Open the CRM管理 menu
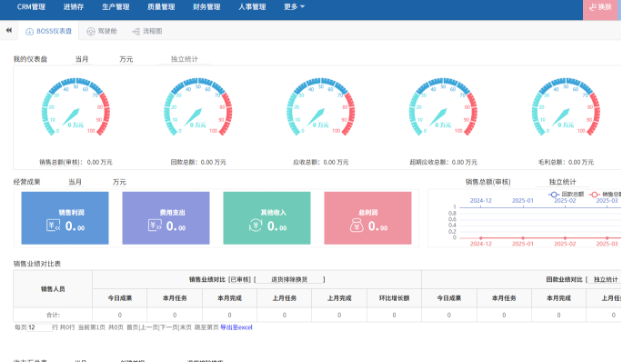621x362 pixels. pyautogui.click(x=31, y=7)
